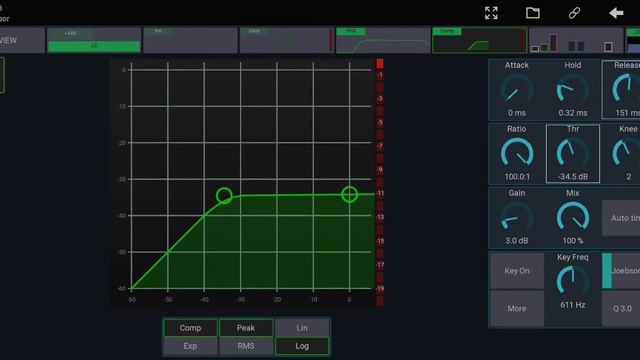The height and width of the screenshot is (360, 640).
Task: Switch to the PEQ tab
Action: click(383, 40)
